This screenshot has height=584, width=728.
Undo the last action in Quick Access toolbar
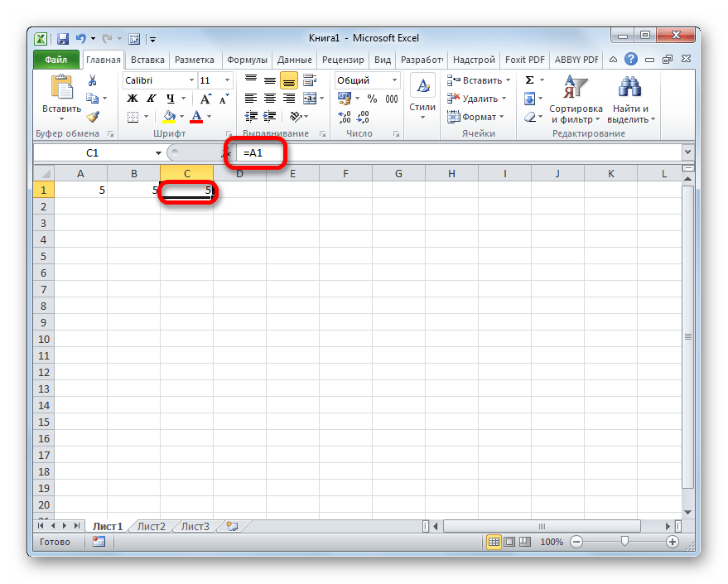pyautogui.click(x=81, y=39)
